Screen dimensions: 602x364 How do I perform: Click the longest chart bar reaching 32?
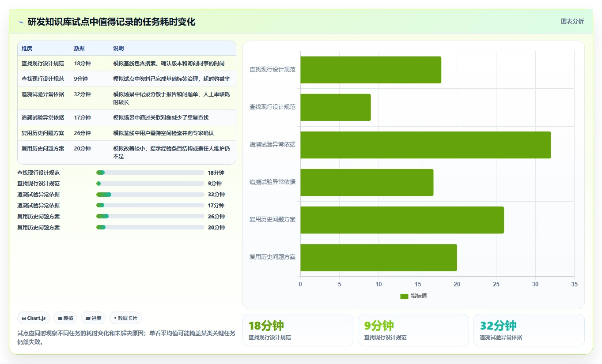point(426,145)
